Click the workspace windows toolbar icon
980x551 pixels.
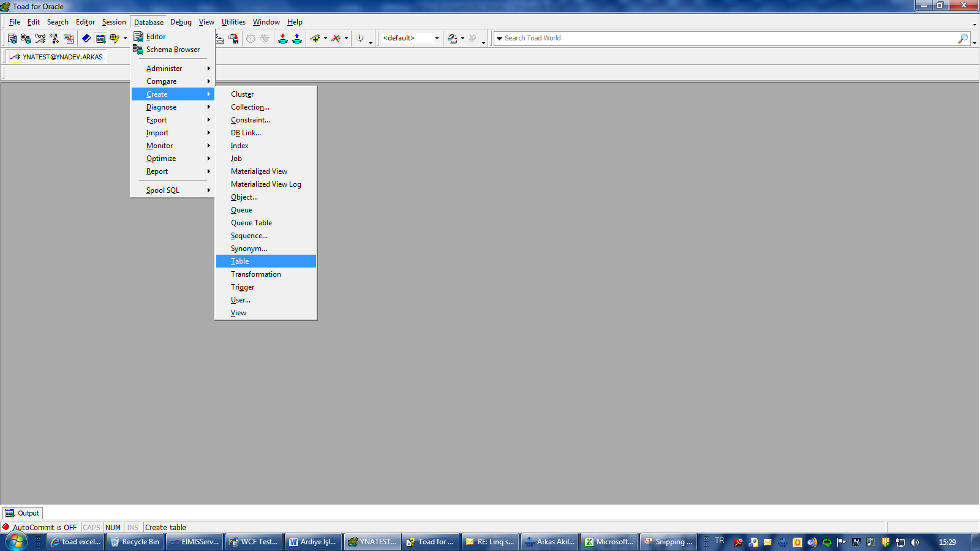[452, 38]
